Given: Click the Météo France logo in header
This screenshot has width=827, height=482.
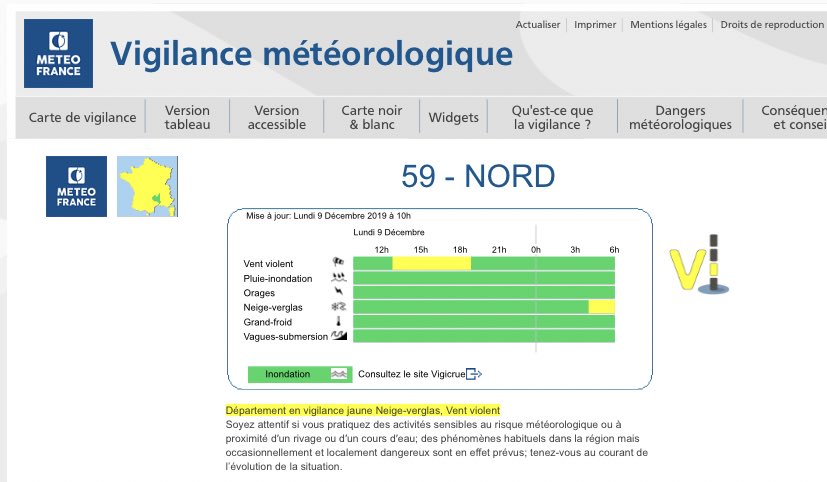Looking at the screenshot, I should pyautogui.click(x=58, y=53).
